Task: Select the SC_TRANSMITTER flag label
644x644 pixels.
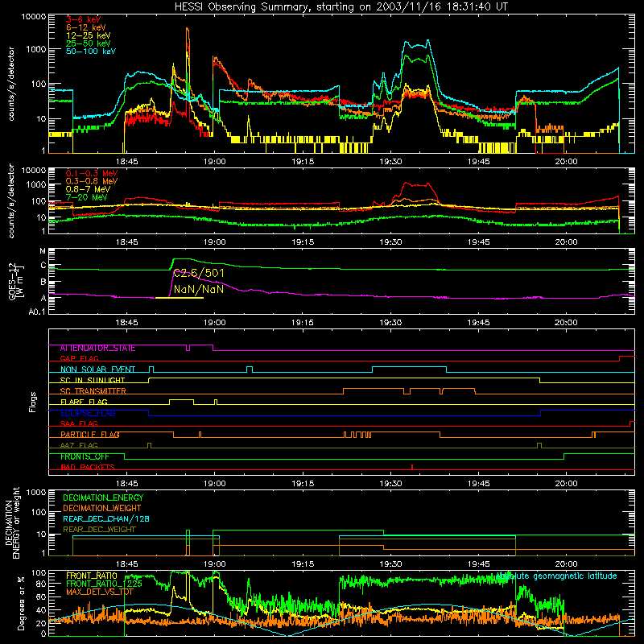Action: click(x=93, y=391)
